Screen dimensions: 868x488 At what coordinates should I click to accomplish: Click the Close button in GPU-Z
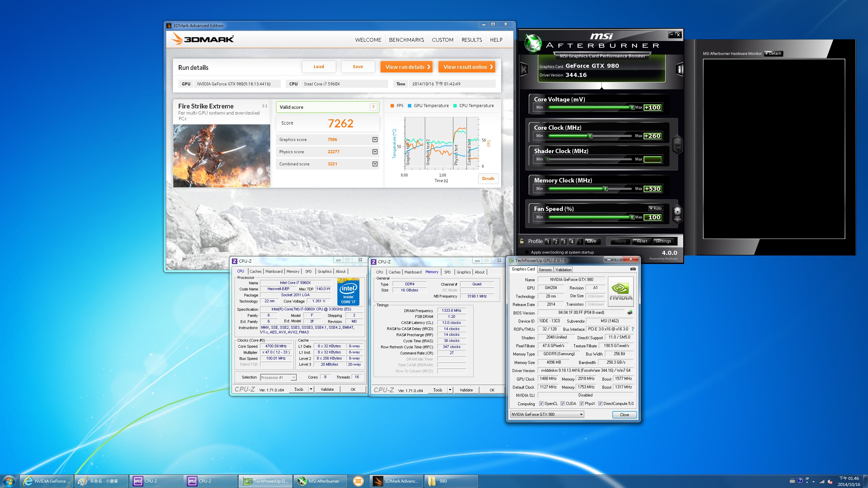point(624,415)
